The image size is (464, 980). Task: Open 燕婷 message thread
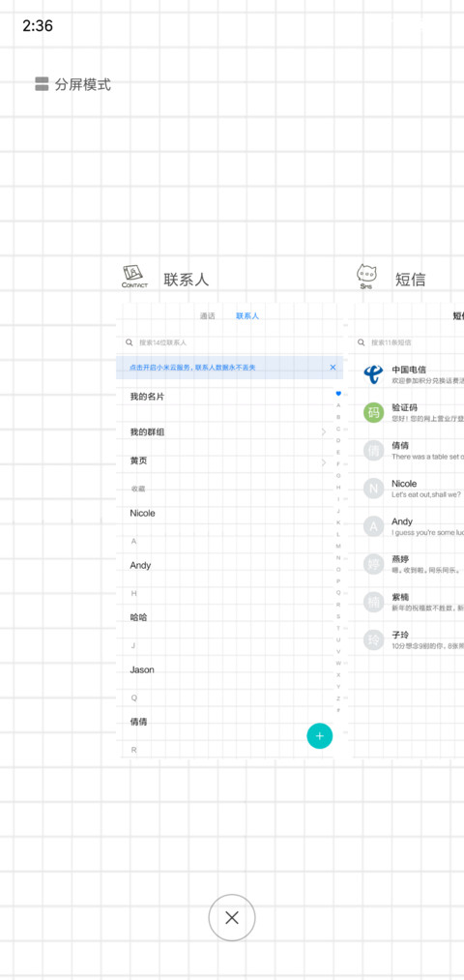coord(409,564)
